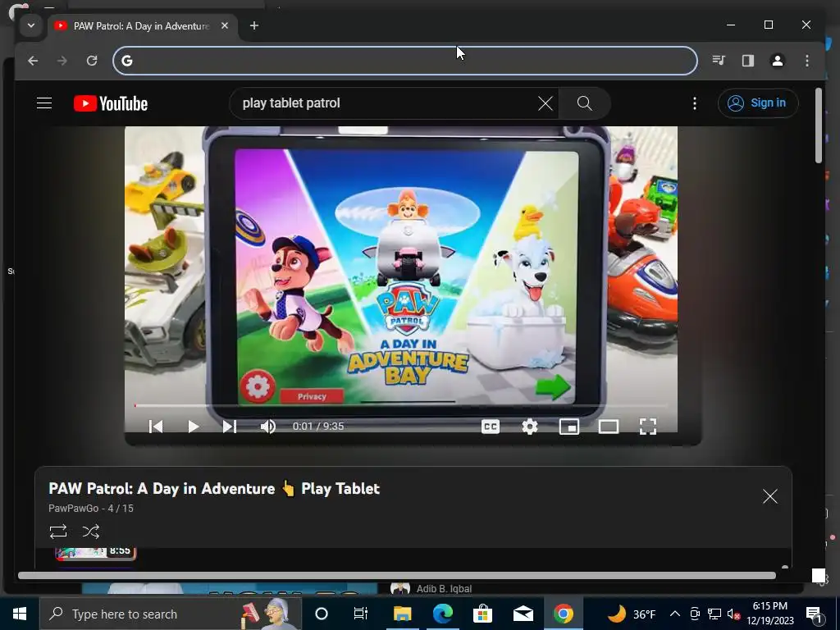Reload the current page
The height and width of the screenshot is (630, 840).
pyautogui.click(x=92, y=61)
